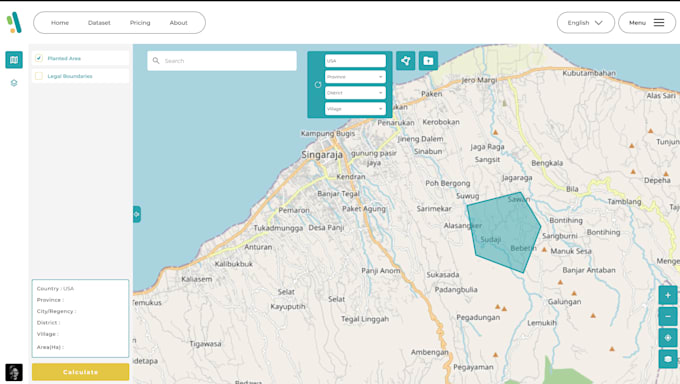Click the search magnifier icon

pos(156,61)
